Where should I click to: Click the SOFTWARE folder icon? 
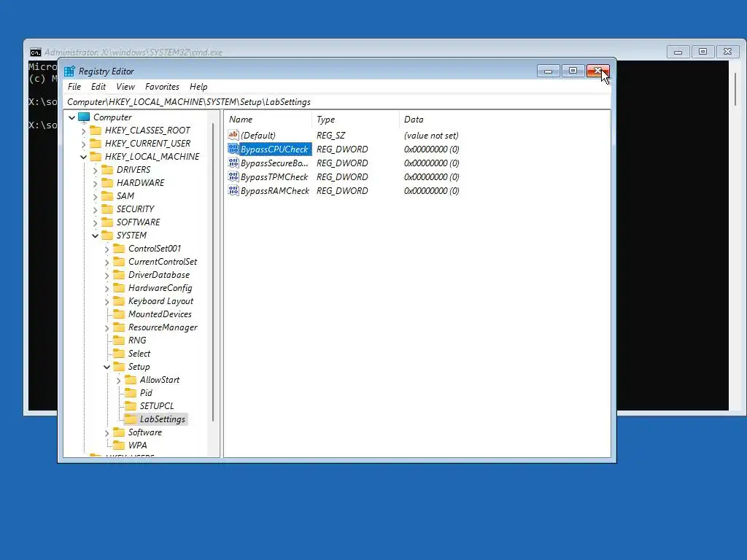108,222
